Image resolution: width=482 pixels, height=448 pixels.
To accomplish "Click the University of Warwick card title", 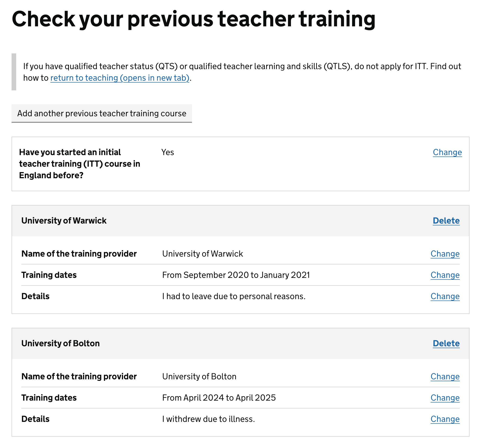I will (64, 221).
